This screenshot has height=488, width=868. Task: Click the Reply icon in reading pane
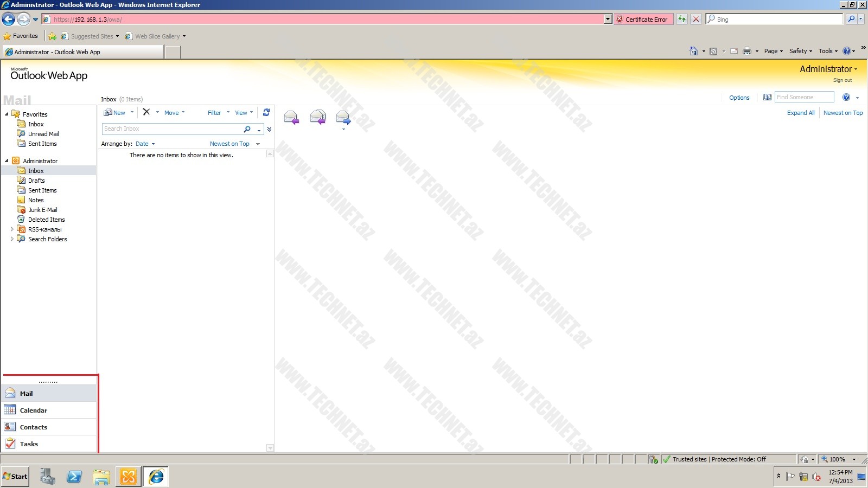[x=291, y=117]
